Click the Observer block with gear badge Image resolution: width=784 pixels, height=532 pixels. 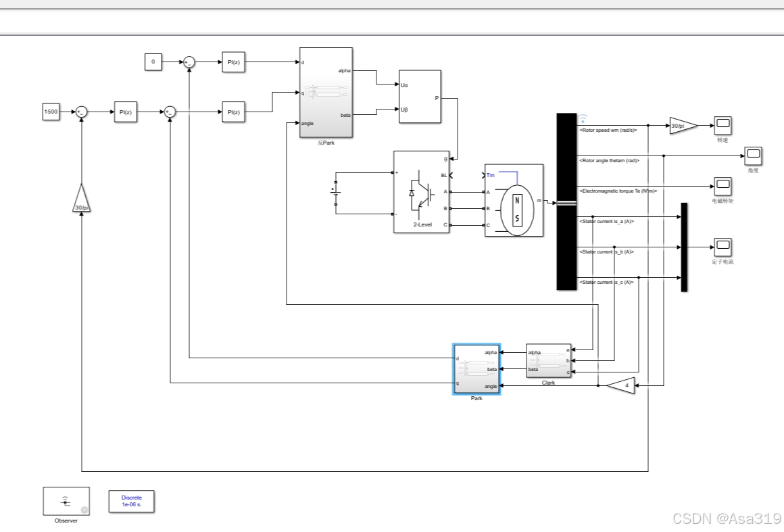66,502
